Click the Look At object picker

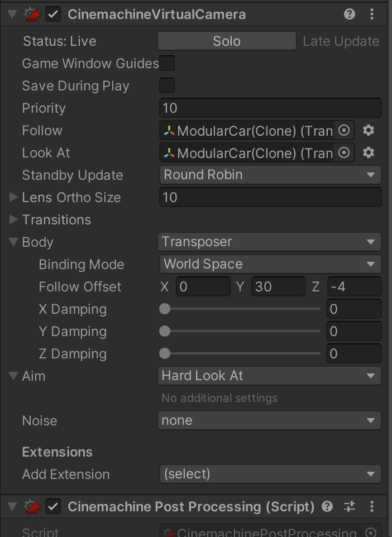(345, 152)
